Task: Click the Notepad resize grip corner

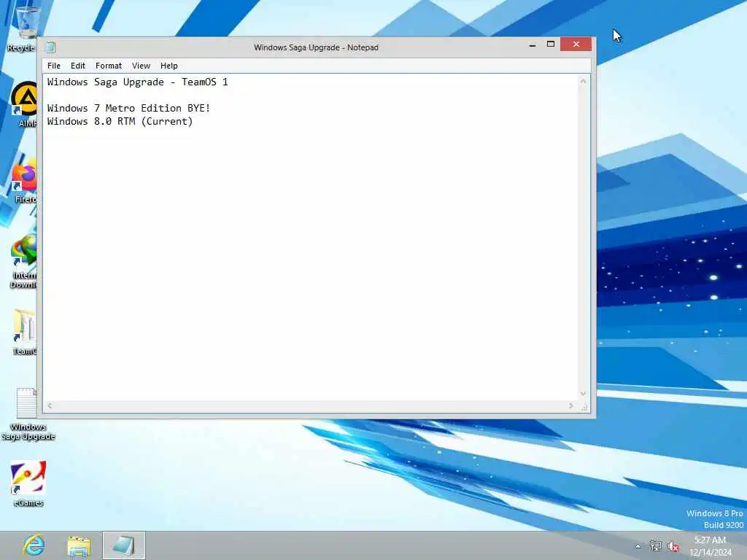Action: click(x=584, y=407)
